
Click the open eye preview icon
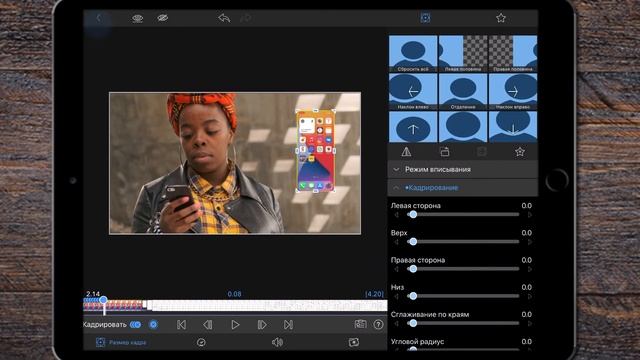point(138,18)
